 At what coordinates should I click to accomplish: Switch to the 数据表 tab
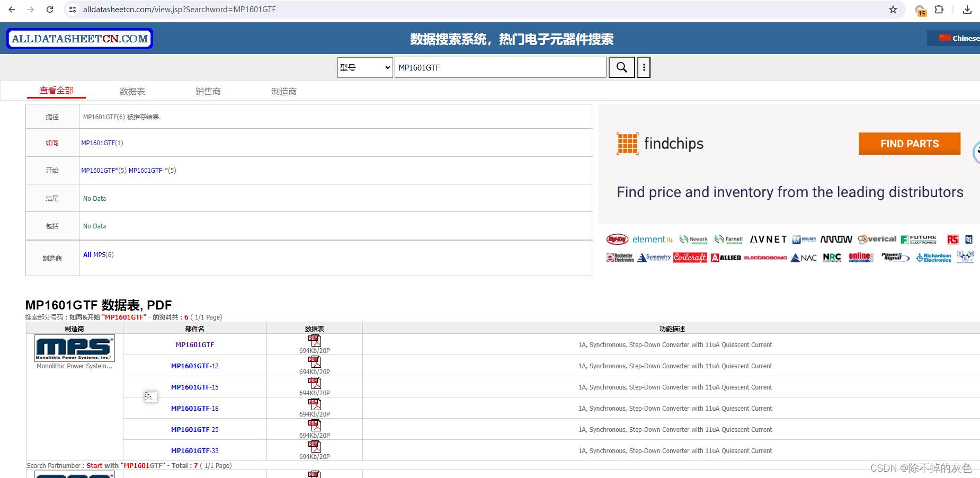click(132, 92)
